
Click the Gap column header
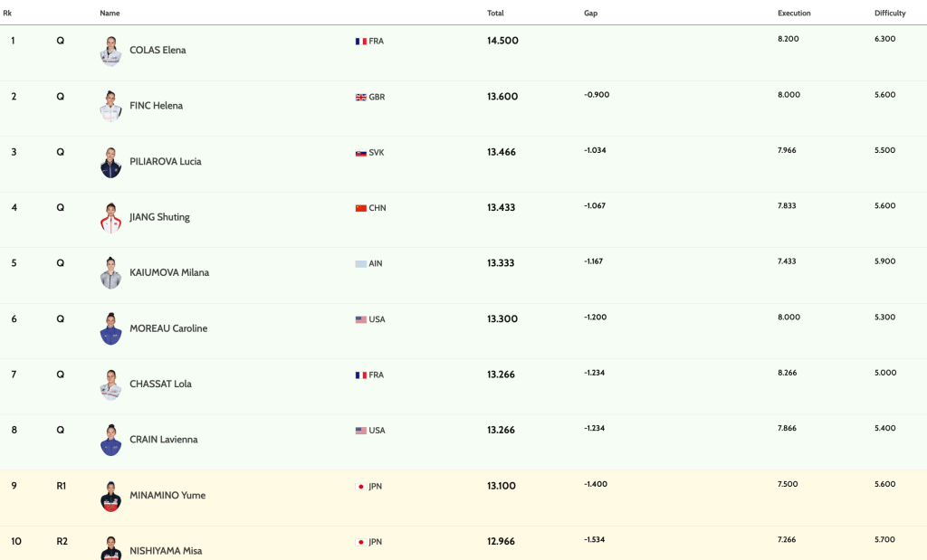590,14
